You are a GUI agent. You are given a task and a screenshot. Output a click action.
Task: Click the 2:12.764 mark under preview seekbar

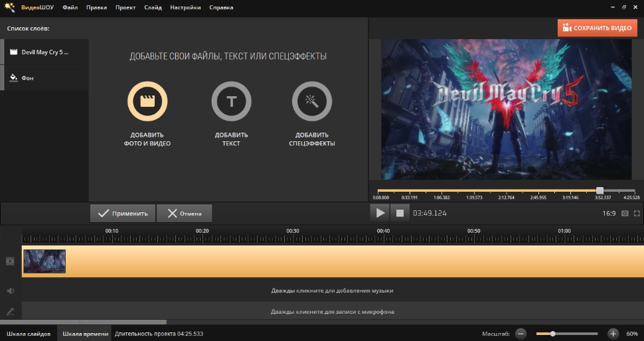tap(506, 198)
